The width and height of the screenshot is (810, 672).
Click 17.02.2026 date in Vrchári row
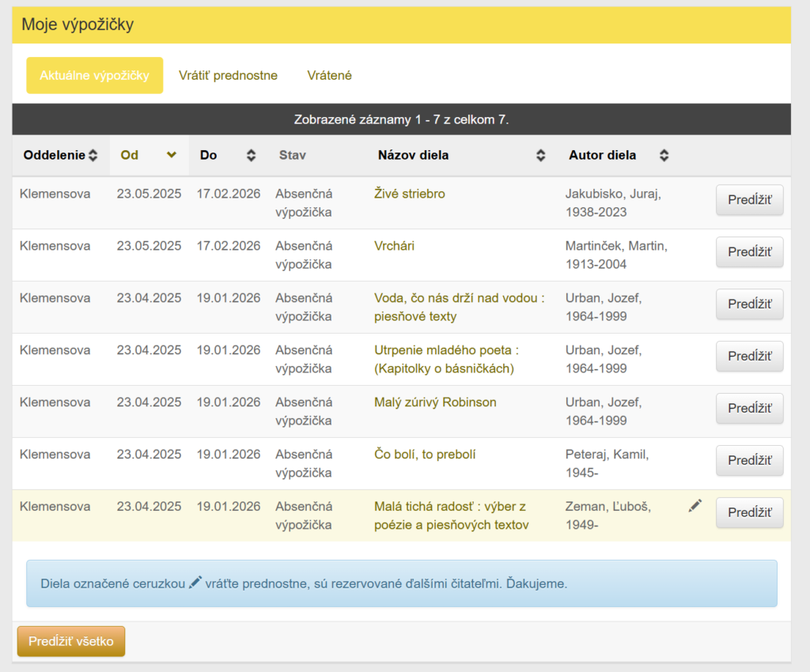pos(229,246)
